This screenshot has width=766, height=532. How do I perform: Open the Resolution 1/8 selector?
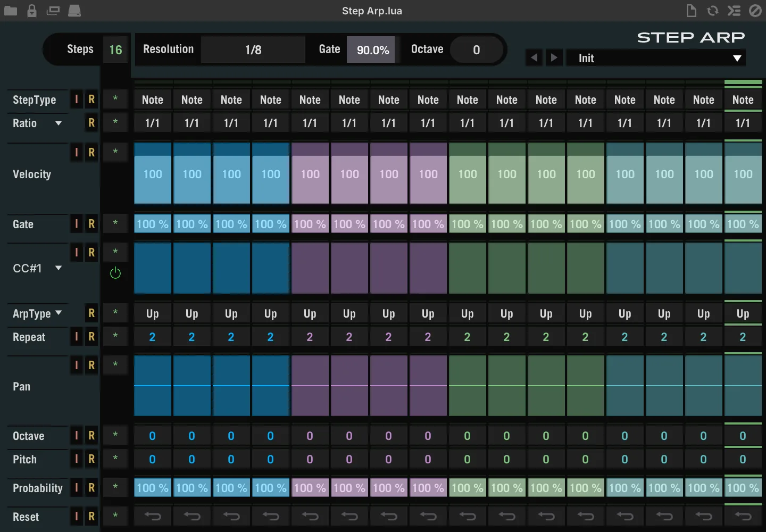(x=253, y=49)
